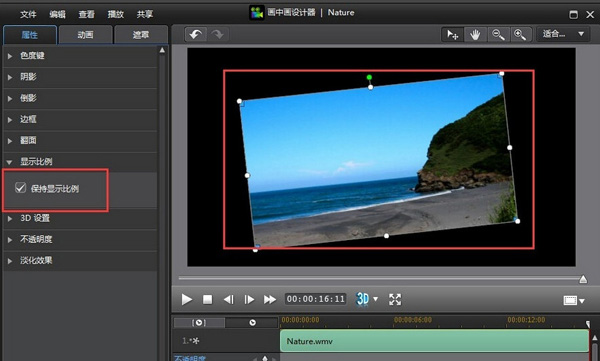Viewport: 600px width, 361px height.
Task: Redo the action with the redo arrow
Action: coord(218,34)
